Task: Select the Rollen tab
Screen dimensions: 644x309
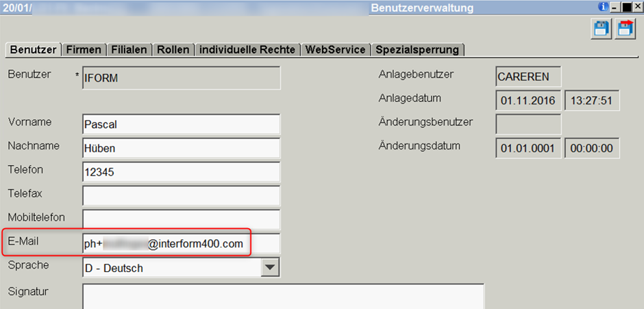Action: coord(173,49)
